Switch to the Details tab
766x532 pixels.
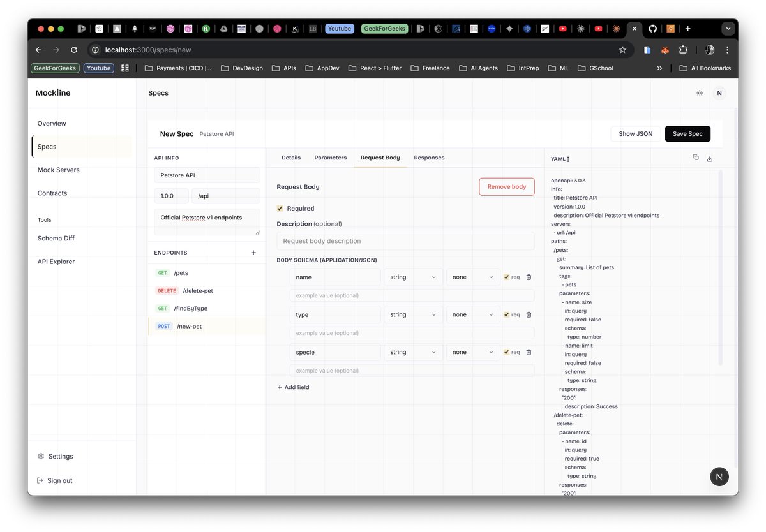tap(291, 158)
